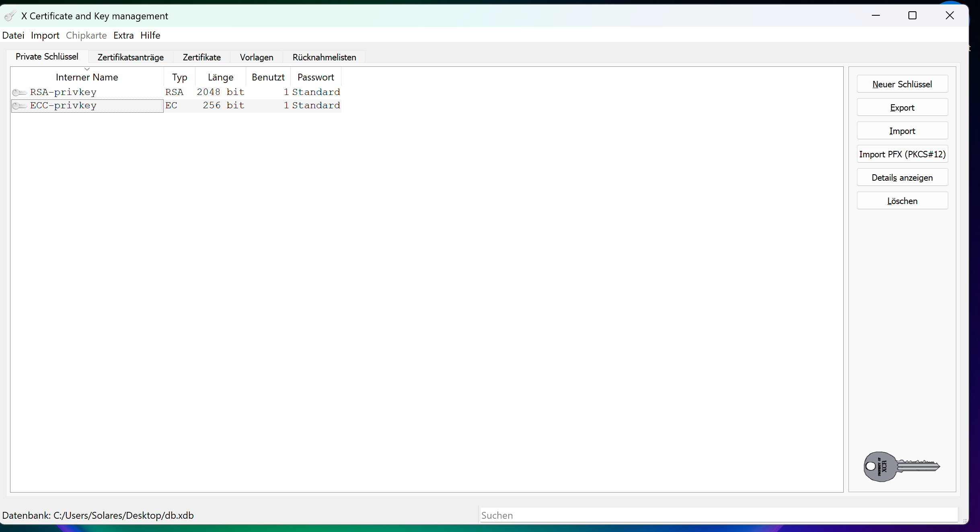Click the EC type cell
Screen dimensions: 980x532
pos(180,105)
